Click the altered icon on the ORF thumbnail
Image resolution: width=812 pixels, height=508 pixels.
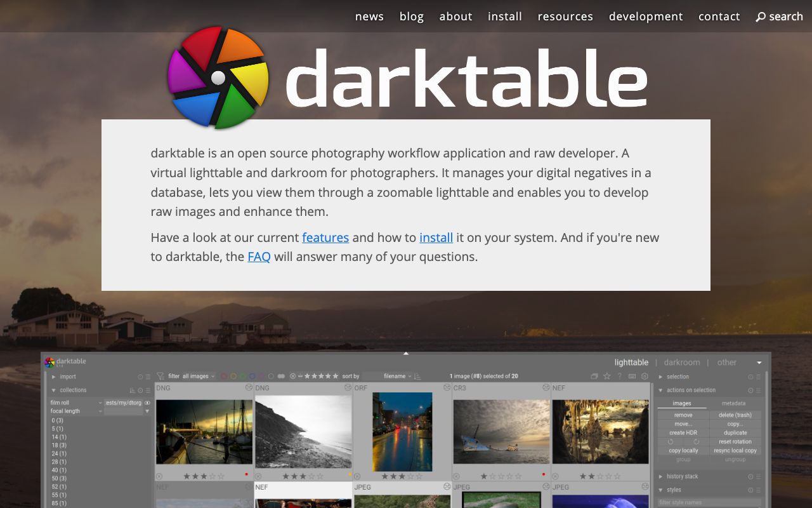click(x=447, y=387)
